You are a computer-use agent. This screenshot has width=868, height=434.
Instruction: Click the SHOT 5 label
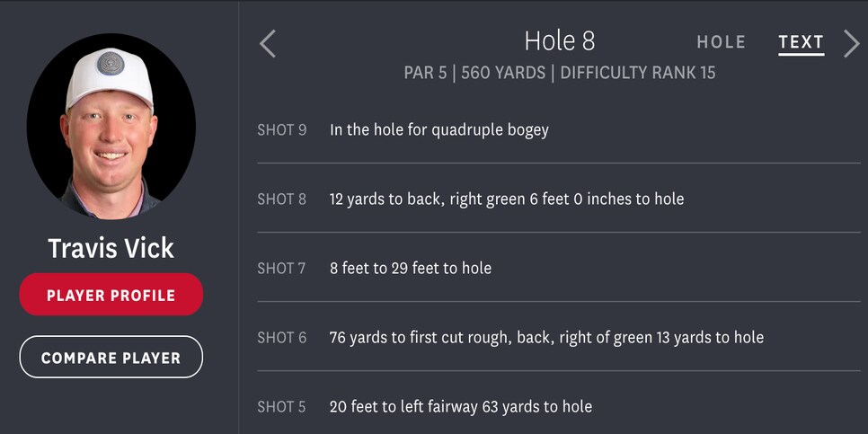pos(281,407)
